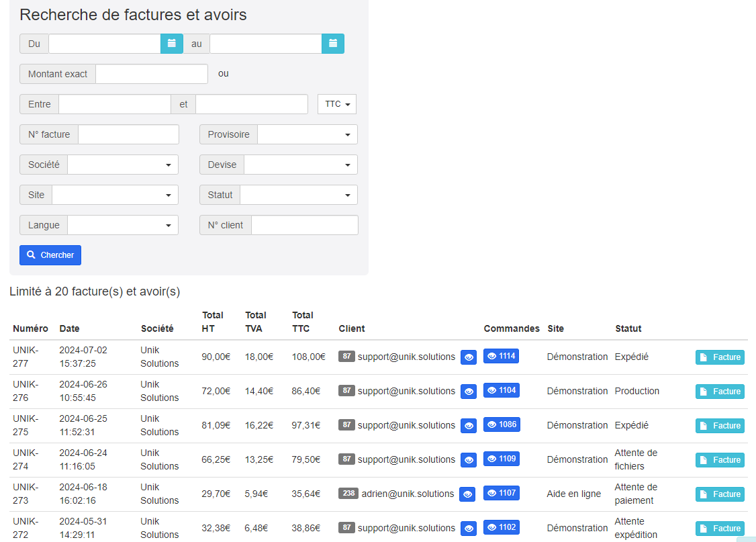Open the Provisoire dropdown

click(x=307, y=134)
